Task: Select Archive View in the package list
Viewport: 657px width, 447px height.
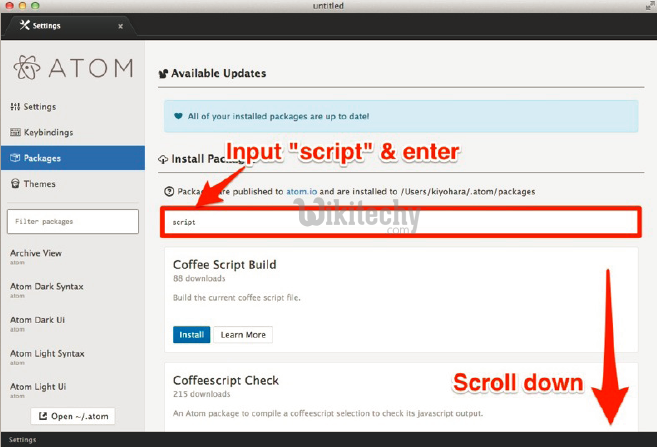Action: [35, 254]
